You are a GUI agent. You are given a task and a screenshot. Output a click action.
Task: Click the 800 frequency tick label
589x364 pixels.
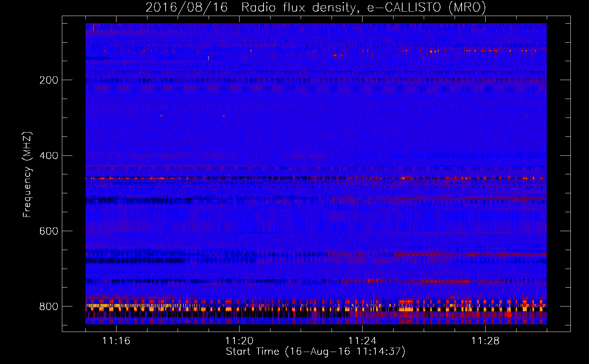coord(48,306)
